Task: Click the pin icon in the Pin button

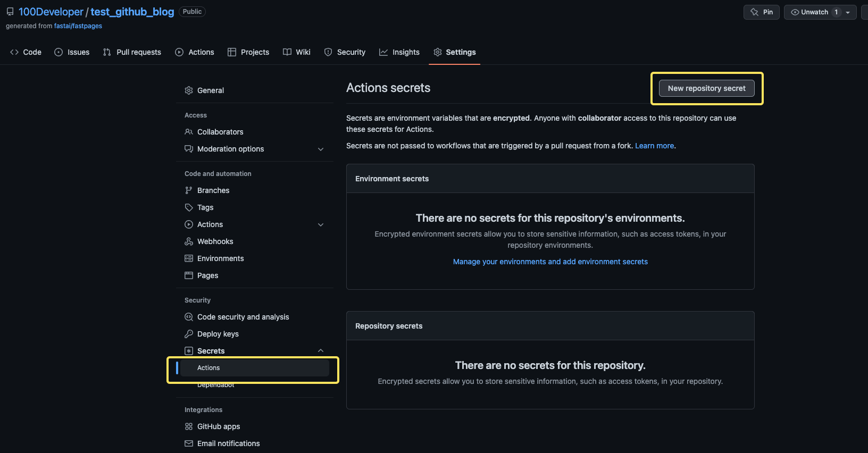Action: 755,12
